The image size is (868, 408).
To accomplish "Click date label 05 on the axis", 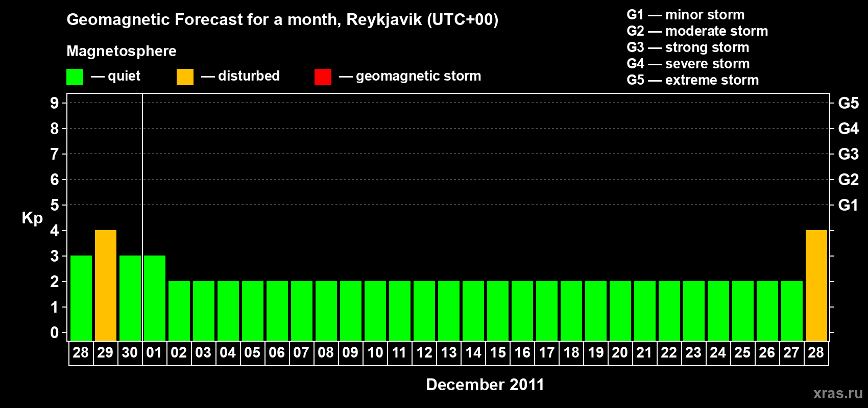I will 252,352.
